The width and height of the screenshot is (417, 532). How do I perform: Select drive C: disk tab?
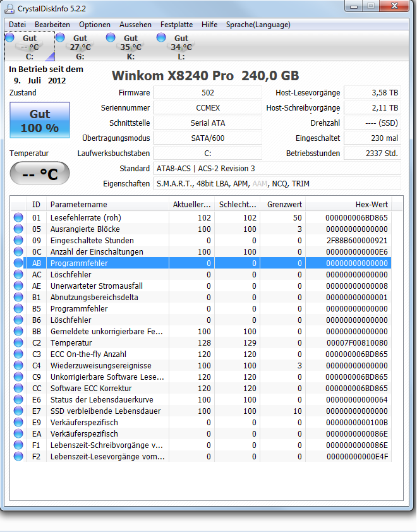tap(30, 47)
